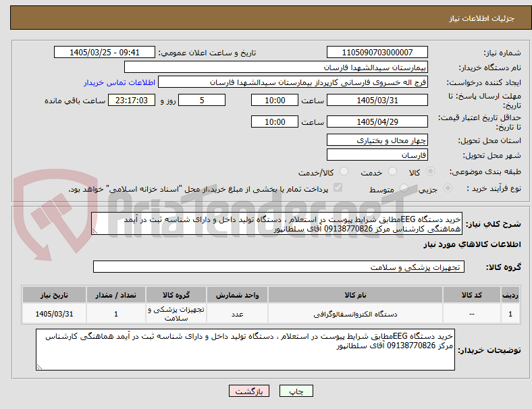The width and height of the screenshot is (532, 409).
Task: Click the کد کالا column header
Action: click(x=472, y=295)
